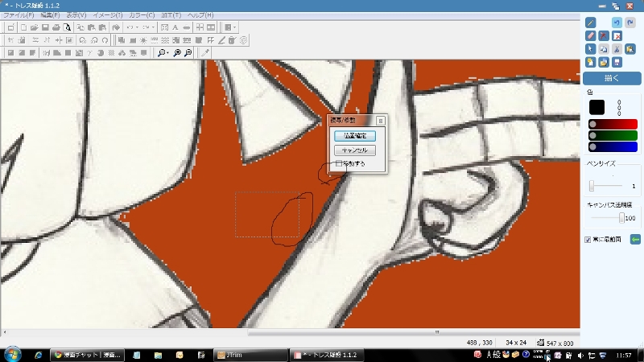Click the blue undo arrow in side panel

click(617, 23)
